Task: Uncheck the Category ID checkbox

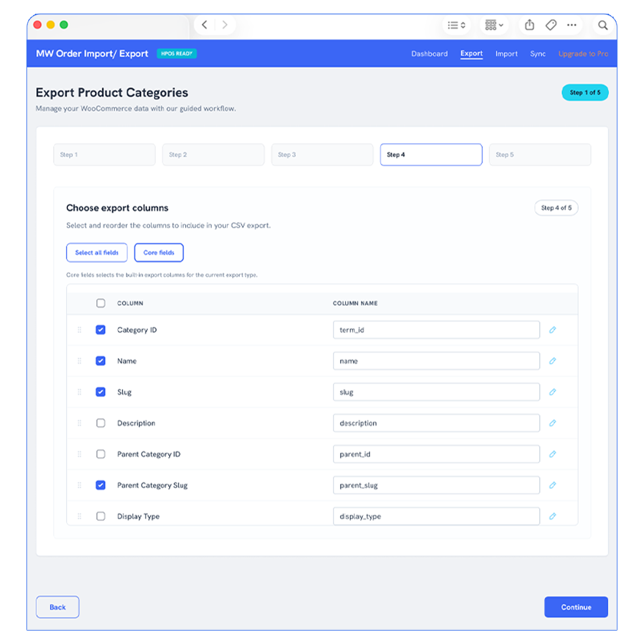Action: (101, 330)
